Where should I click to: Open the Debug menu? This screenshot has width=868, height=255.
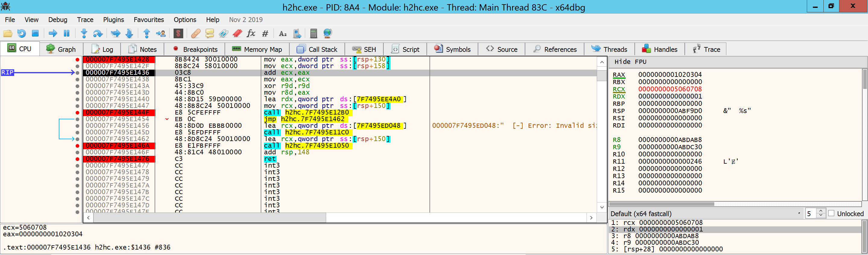point(58,20)
